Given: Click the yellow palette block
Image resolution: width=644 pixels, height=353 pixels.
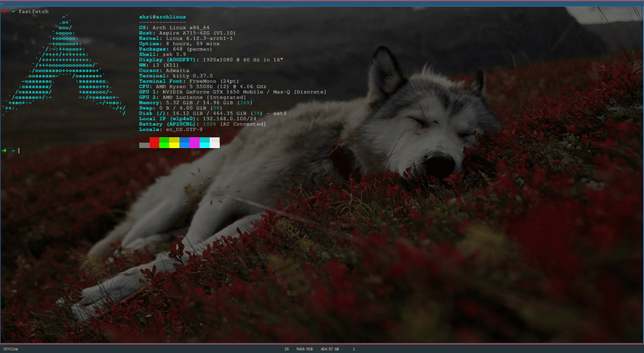Looking at the screenshot, I should pos(175,143).
